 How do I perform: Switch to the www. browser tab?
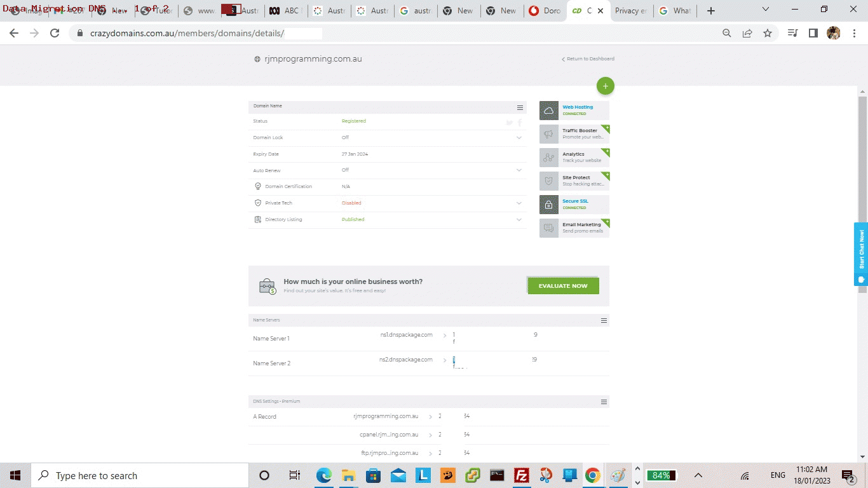coord(199,11)
